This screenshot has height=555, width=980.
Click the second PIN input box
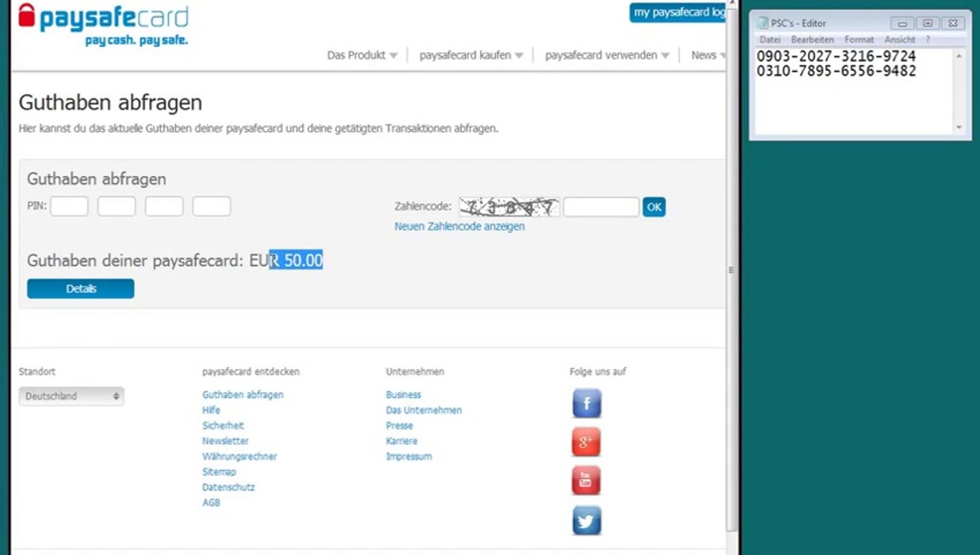coord(116,207)
